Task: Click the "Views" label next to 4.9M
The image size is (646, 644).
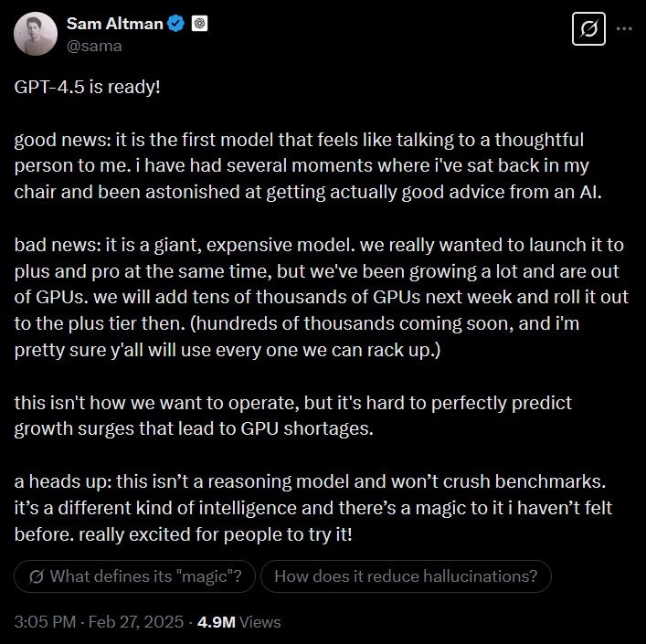Action: coord(260,622)
